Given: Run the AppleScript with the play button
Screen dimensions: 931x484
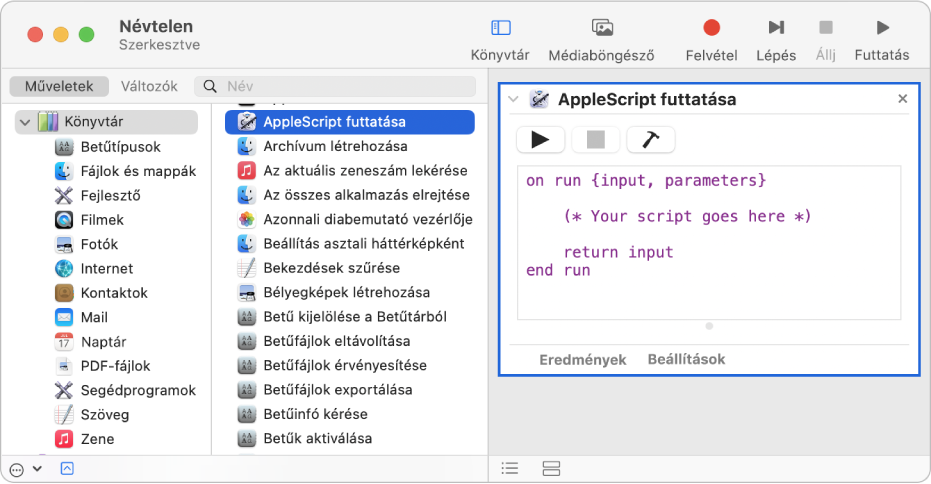Looking at the screenshot, I should (540, 140).
